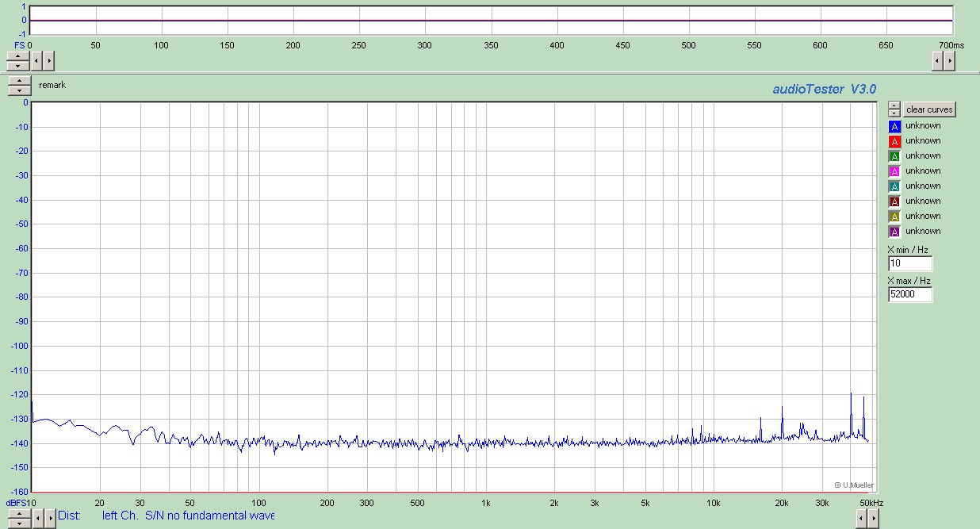Image resolution: width=980 pixels, height=529 pixels.
Task: Click the X min / Hz input field
Action: point(910,263)
